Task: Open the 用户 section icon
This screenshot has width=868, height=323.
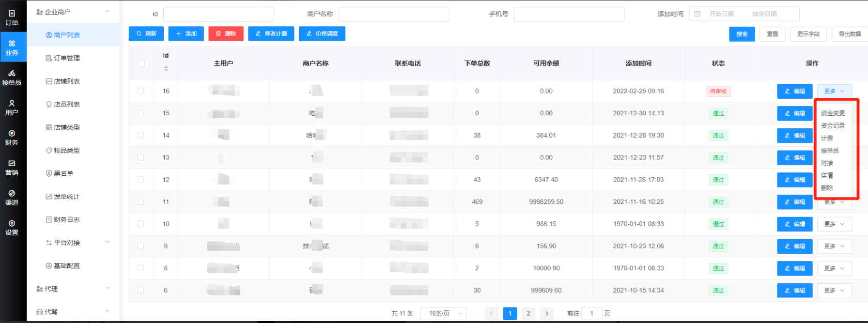Action: (12, 108)
